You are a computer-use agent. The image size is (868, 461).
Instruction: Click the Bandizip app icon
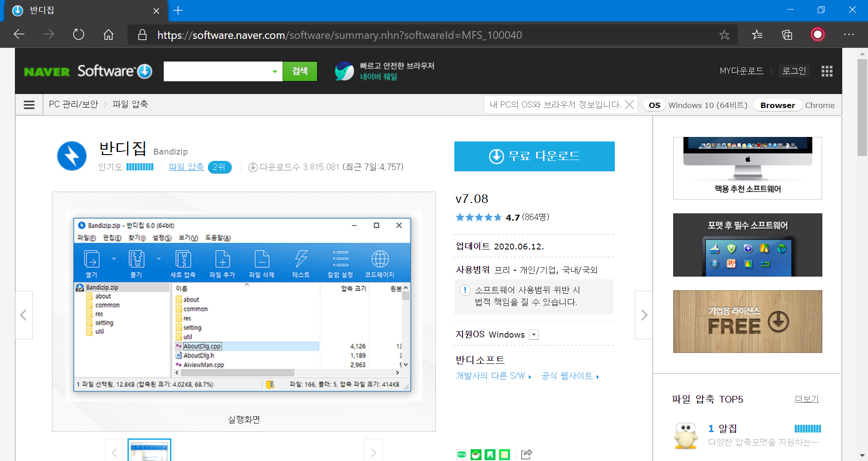click(x=72, y=156)
